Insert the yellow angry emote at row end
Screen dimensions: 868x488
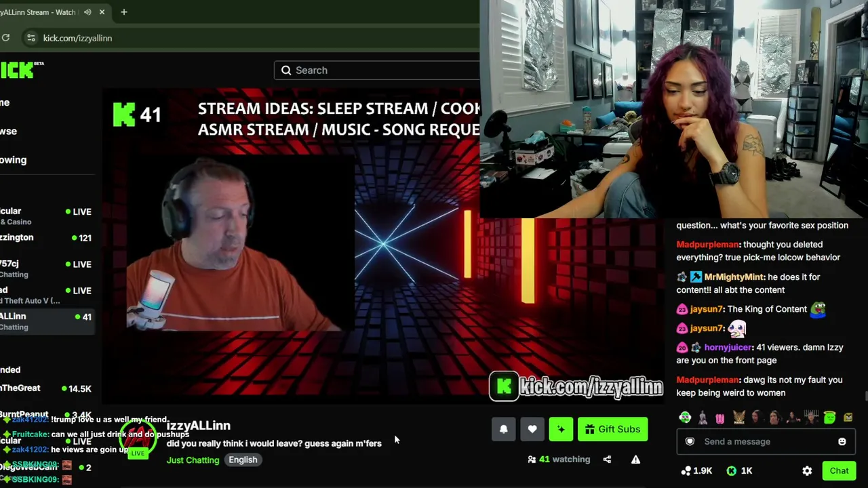(x=848, y=418)
